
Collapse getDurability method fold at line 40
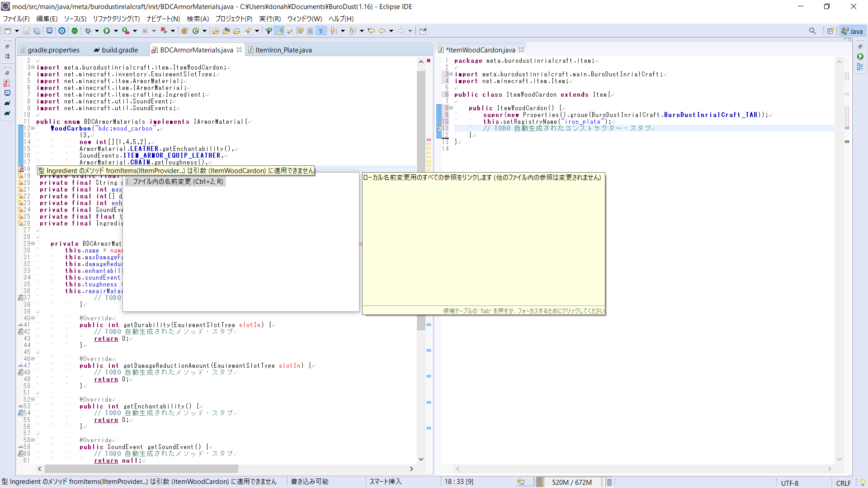33,318
